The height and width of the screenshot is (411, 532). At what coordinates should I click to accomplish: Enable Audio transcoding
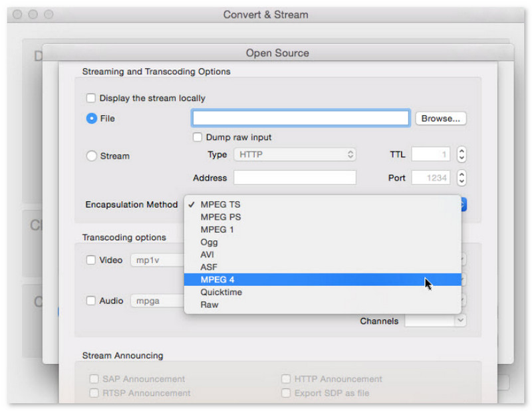(90, 301)
